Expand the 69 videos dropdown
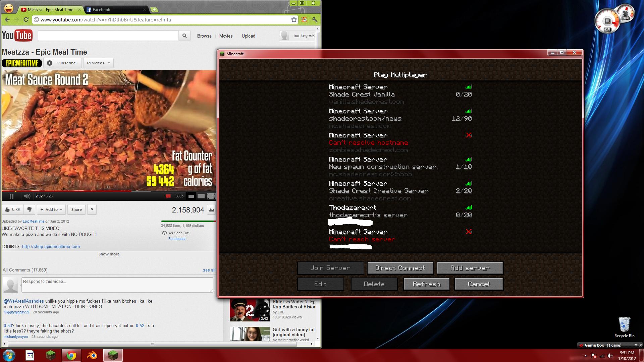The height and width of the screenshot is (362, 644). pyautogui.click(x=98, y=63)
